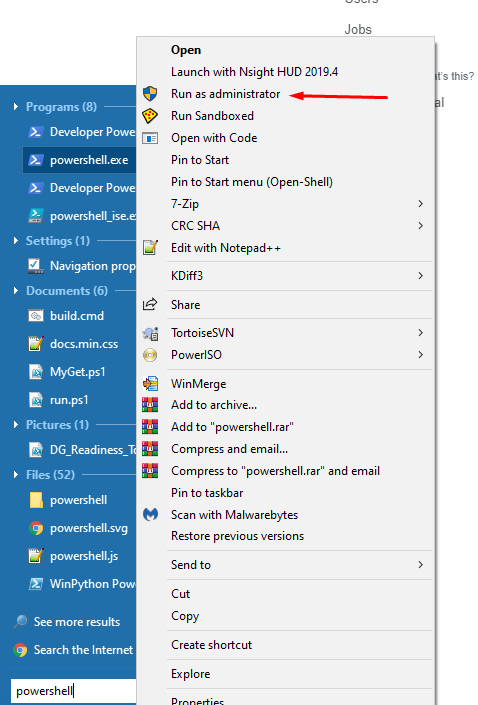Click the powershell.exe program icon

tap(36, 160)
